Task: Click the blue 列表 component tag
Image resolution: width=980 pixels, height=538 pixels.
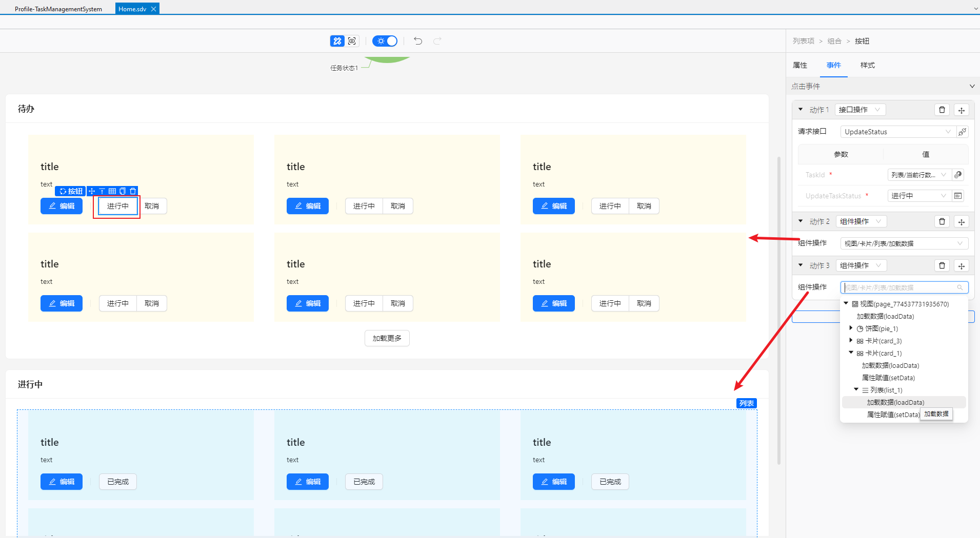Action: 747,403
